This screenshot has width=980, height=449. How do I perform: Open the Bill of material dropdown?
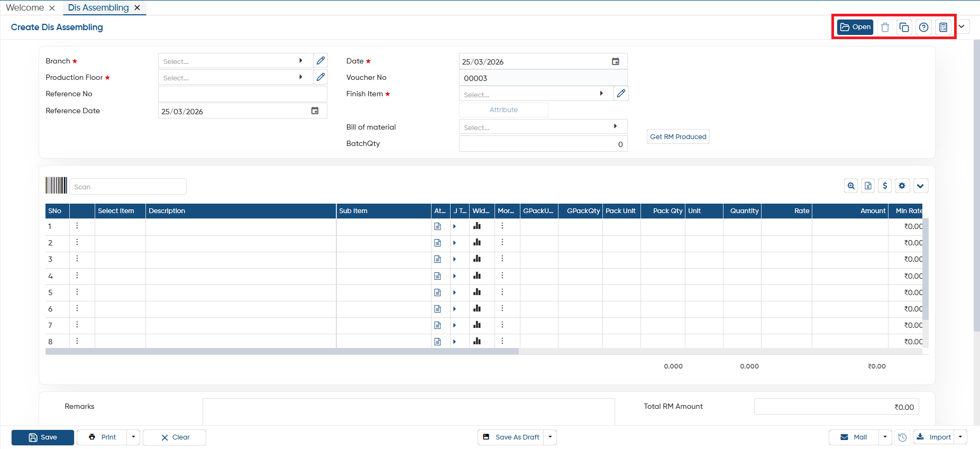pyautogui.click(x=615, y=126)
